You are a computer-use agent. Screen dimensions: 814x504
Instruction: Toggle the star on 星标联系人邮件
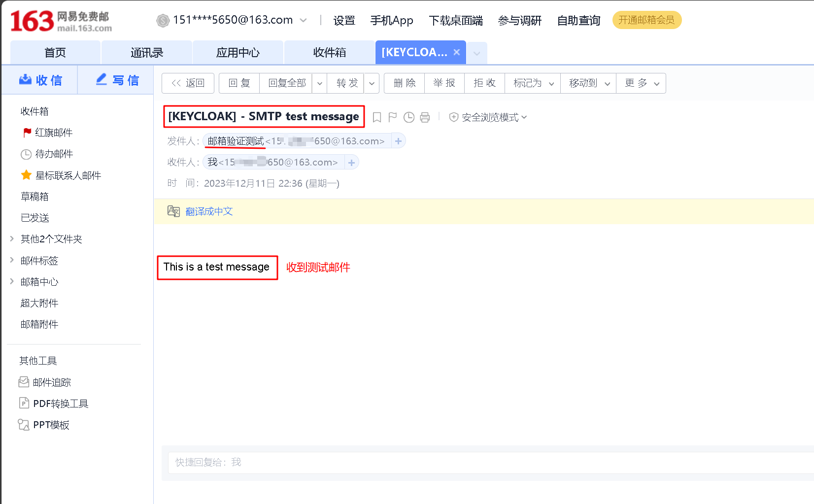(25, 175)
